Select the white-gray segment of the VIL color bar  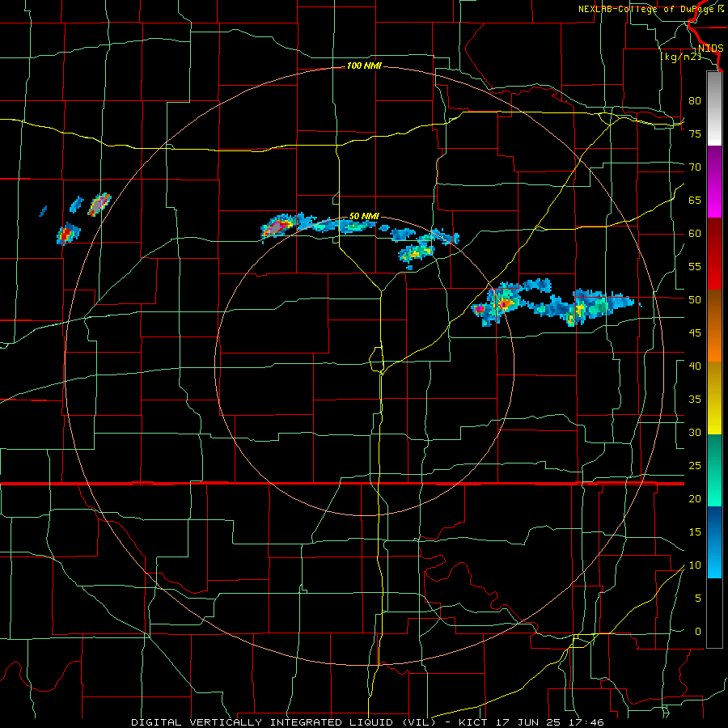[714, 108]
